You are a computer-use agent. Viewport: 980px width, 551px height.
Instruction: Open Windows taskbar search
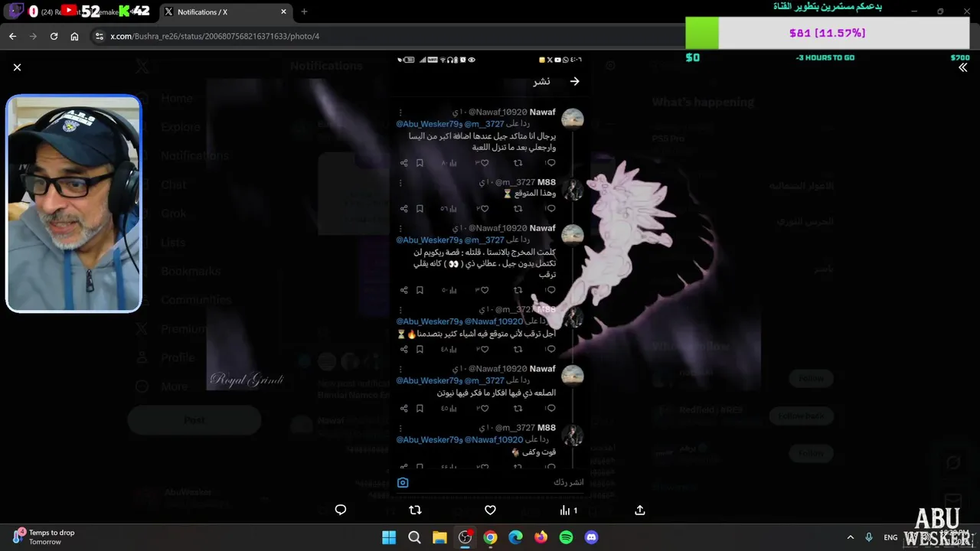pyautogui.click(x=414, y=537)
